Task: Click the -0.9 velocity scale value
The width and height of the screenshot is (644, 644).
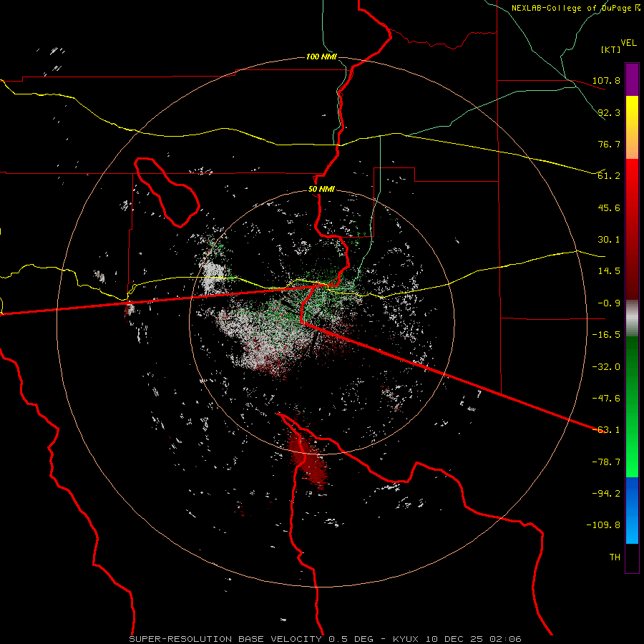Action: point(609,303)
